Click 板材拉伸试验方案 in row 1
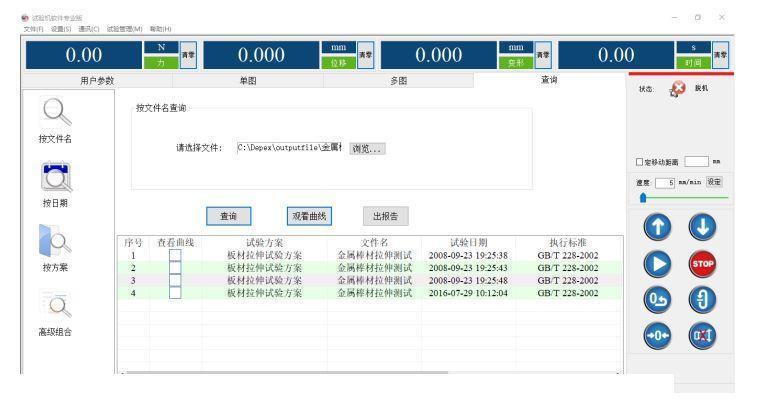The image size is (779, 409). [264, 255]
